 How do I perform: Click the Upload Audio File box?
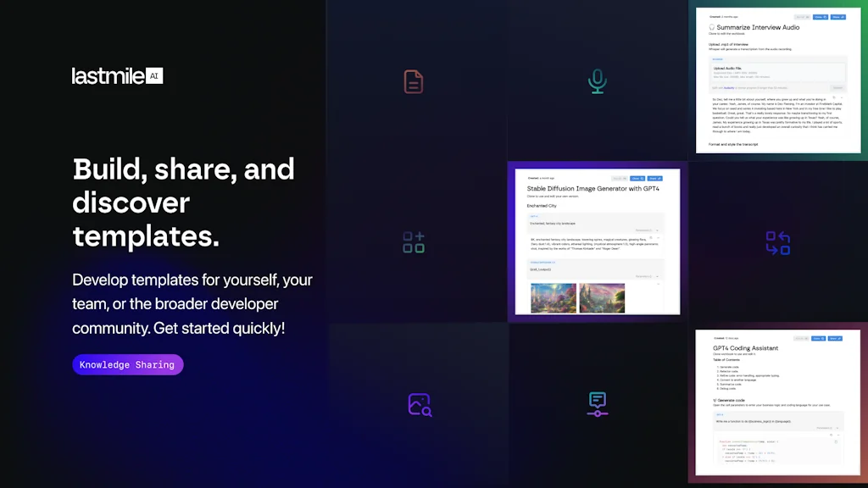point(778,72)
